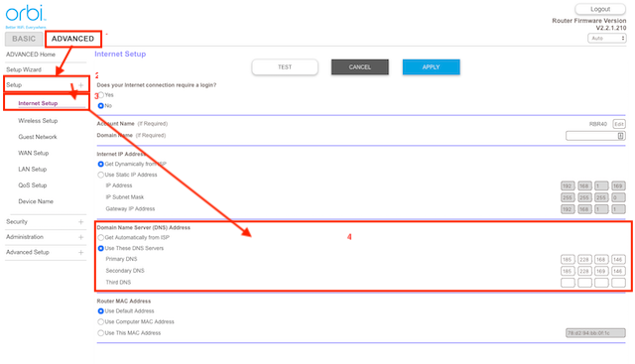Select Use Default Address for MAC
The image size is (635, 364).
(101, 311)
